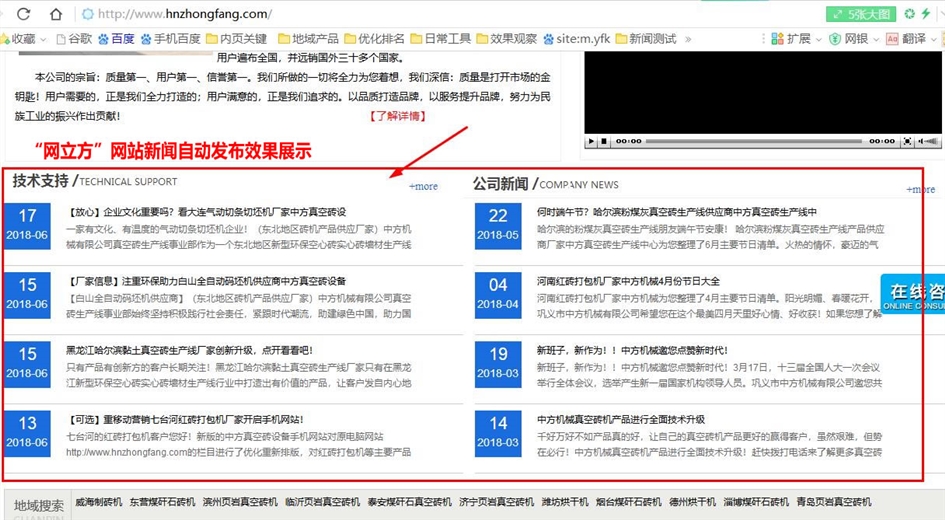
Task: Open the 在线咨询 online consult widget
Action: point(912,293)
